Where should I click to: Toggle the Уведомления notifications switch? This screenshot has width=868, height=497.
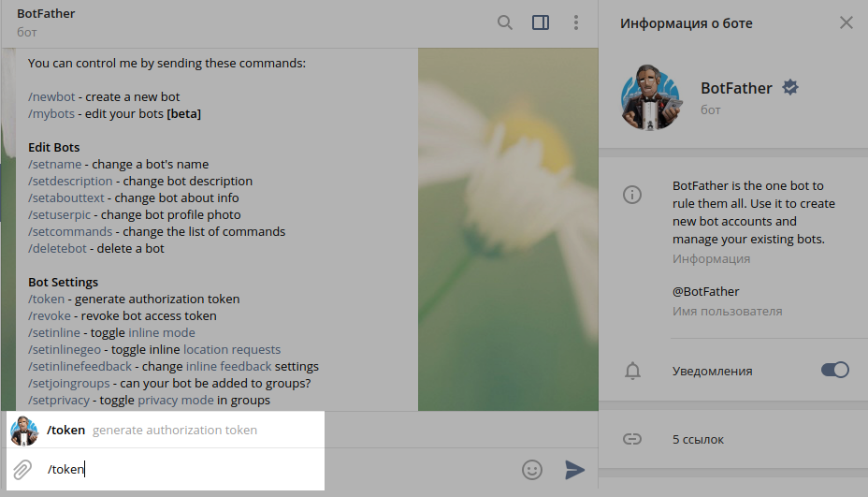834,370
